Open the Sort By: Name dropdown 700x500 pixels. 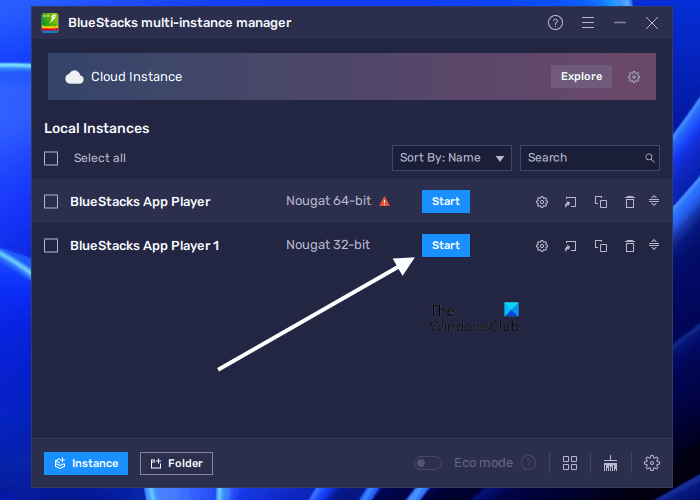point(452,158)
